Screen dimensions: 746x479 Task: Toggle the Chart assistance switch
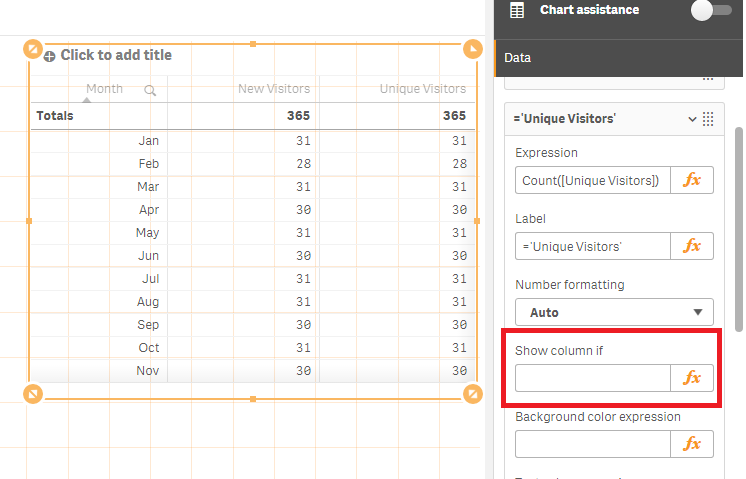712,10
